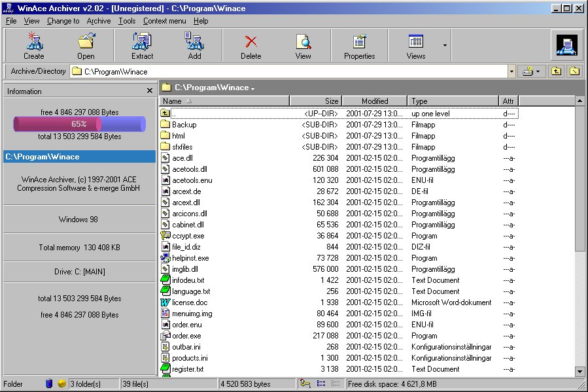The image size is (588, 392).
Task: Select acetools.dll in the file list
Action: (339, 169)
